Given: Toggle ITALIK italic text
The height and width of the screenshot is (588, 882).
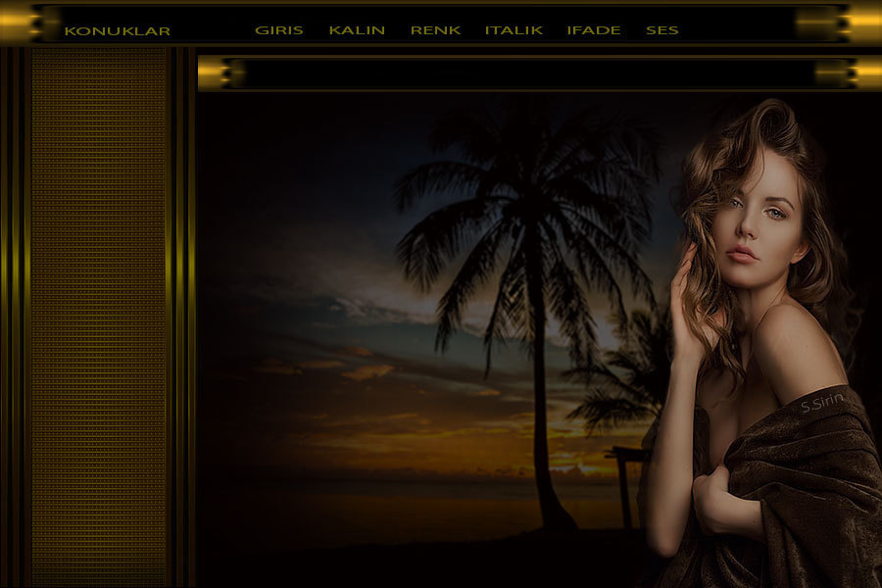Looking at the screenshot, I should click(514, 30).
